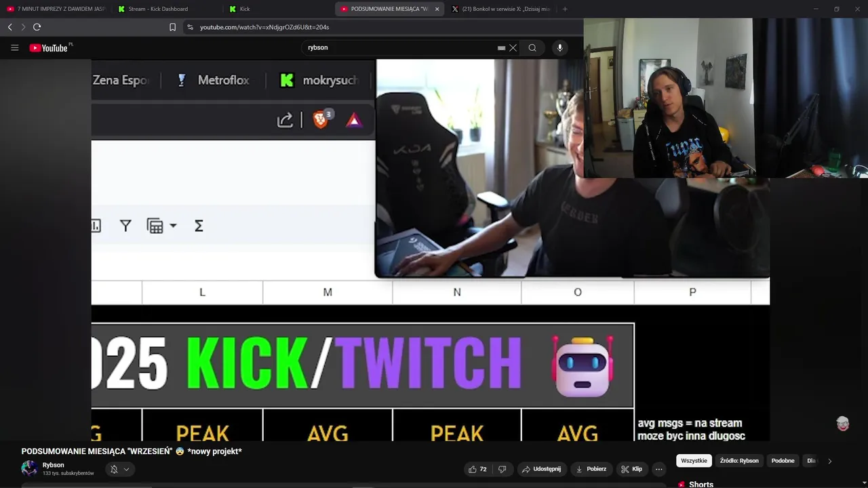Like the video with 72 likes
Screen dimensions: 868x488
[477, 469]
